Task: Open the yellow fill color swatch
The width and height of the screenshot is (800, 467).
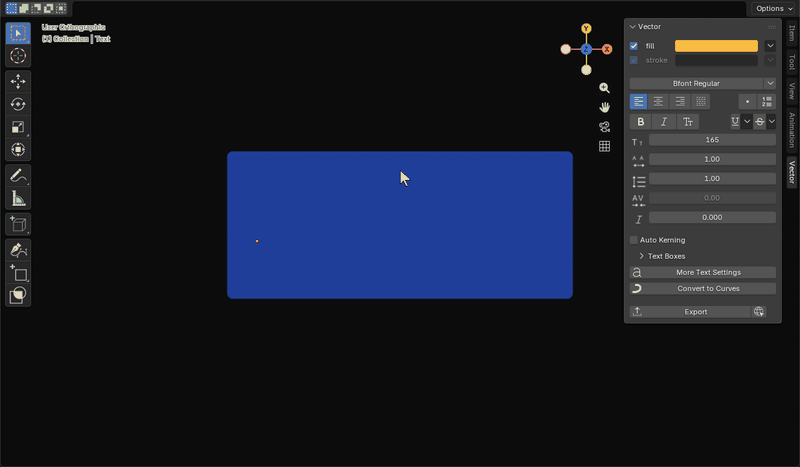Action: (x=716, y=46)
